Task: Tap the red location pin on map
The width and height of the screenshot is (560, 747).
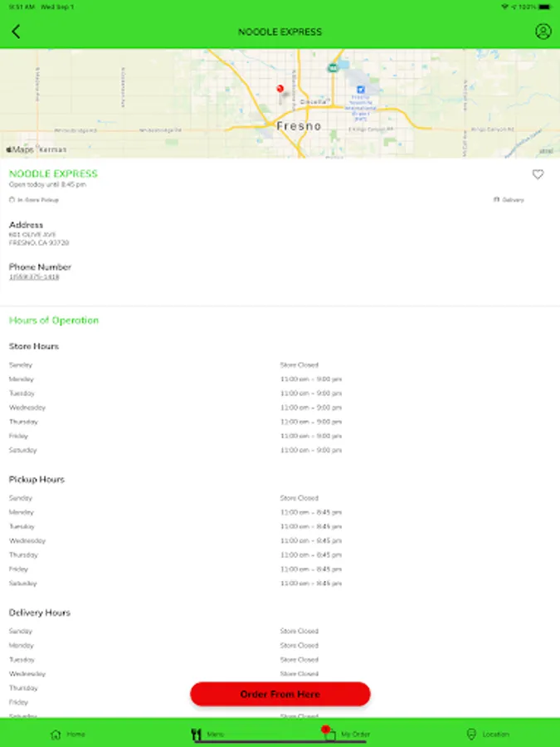Action: coord(280,89)
